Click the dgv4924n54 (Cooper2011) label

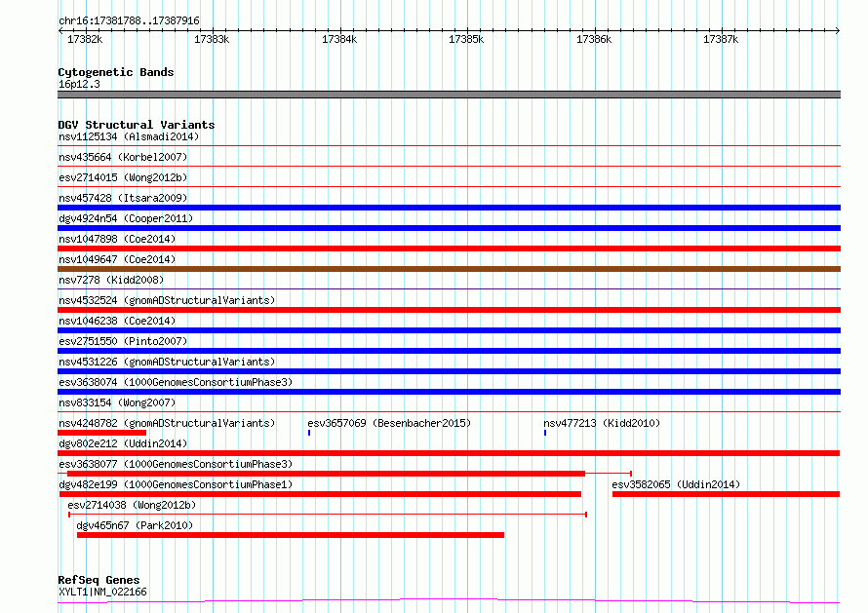tap(126, 218)
